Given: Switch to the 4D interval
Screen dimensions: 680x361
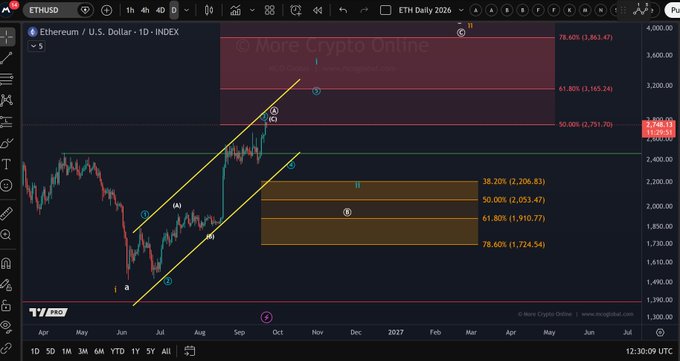Looking at the screenshot, I should tap(160, 10).
